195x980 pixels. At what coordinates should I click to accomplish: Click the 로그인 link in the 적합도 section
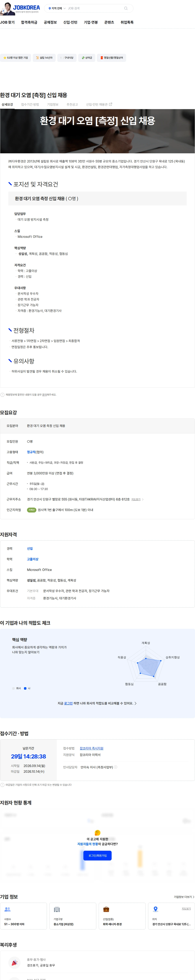pyautogui.click(x=68, y=703)
